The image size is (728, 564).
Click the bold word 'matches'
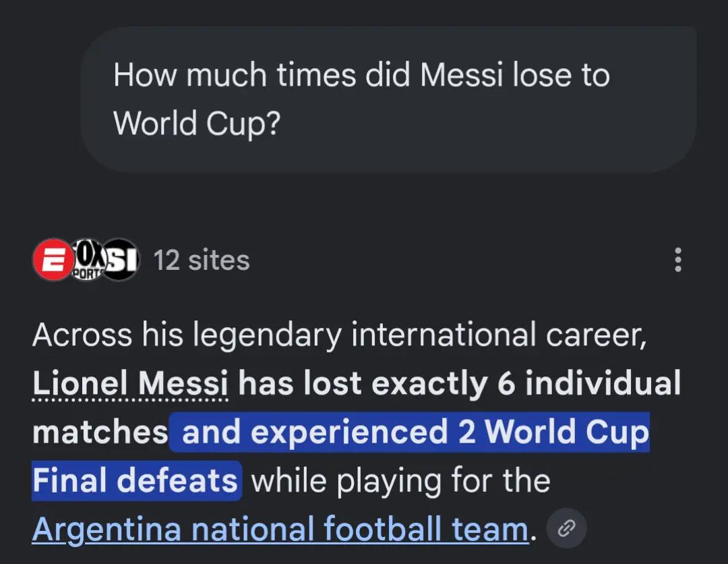tap(100, 432)
